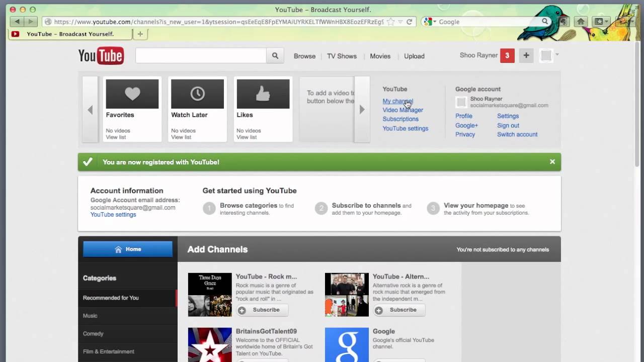Bookmark page with star icon in address bar

coord(391,22)
